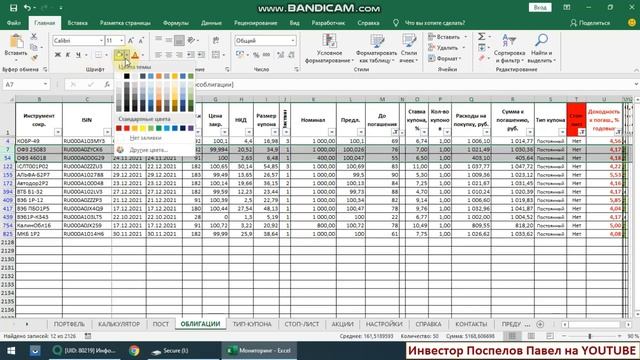Click the Insert Function fx icon
This screenshot has height=360, width=640.
click(107, 84)
